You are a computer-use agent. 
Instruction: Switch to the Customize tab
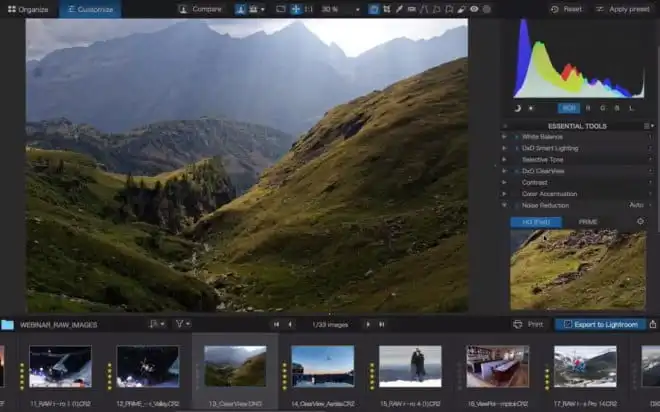coord(90,9)
